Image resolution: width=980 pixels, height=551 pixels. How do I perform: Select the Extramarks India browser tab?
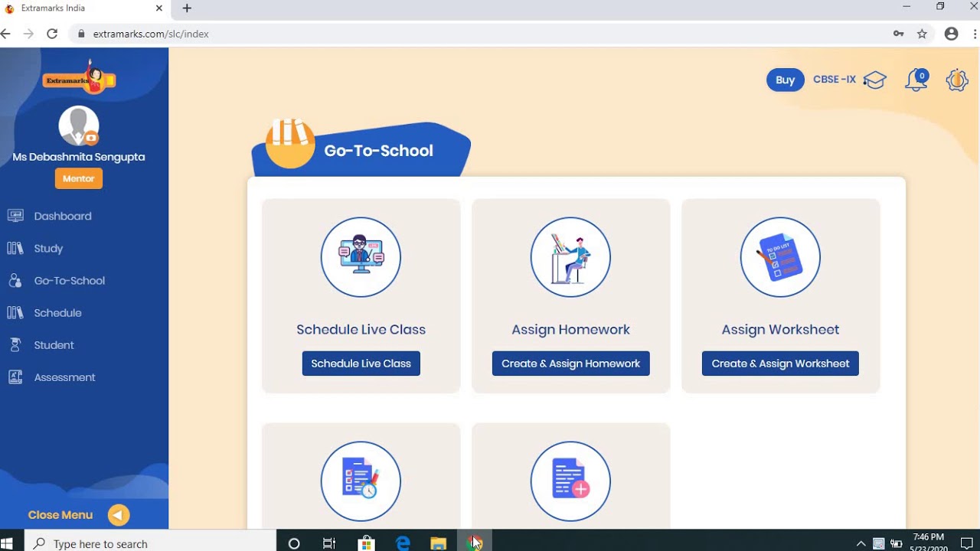(84, 8)
